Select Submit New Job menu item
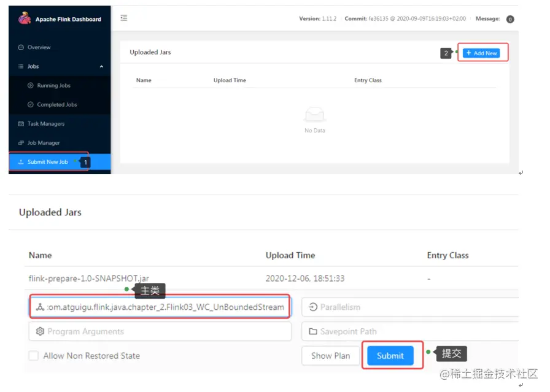Viewport: 550px width, 392px height. click(x=60, y=162)
